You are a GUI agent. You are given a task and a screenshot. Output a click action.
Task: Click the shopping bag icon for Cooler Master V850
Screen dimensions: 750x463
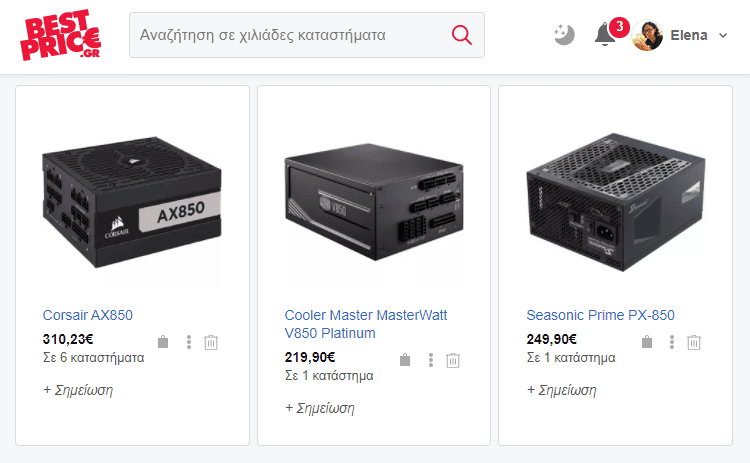[x=405, y=360]
